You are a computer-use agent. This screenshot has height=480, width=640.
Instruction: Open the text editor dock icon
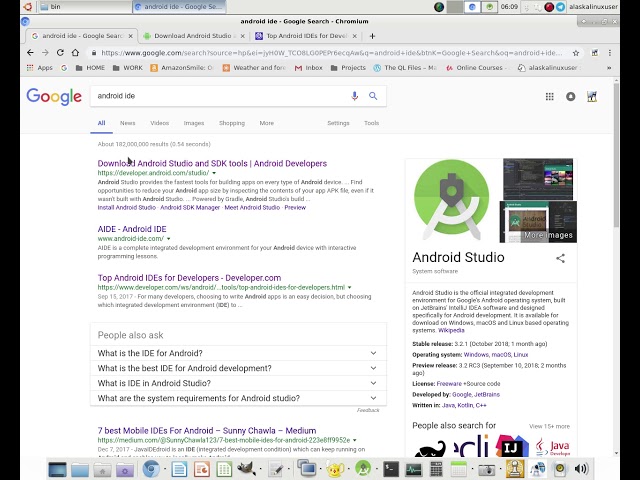276,469
